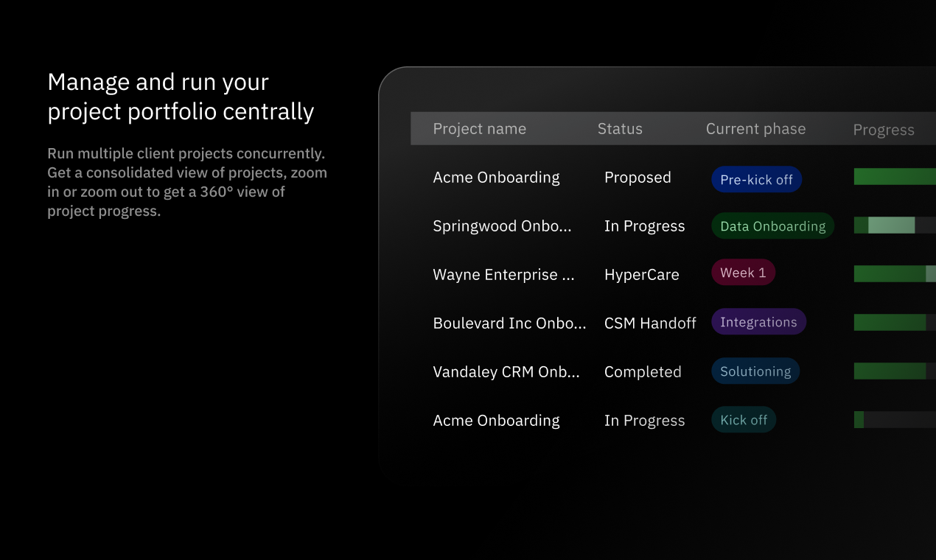
Task: Click the Integrations phase badge
Action: click(758, 322)
